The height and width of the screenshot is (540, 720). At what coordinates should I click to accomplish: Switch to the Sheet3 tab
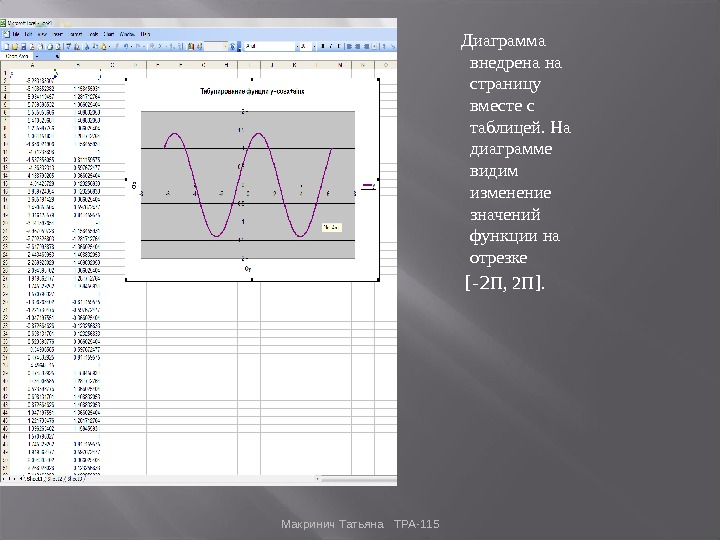pyautogui.click(x=75, y=479)
